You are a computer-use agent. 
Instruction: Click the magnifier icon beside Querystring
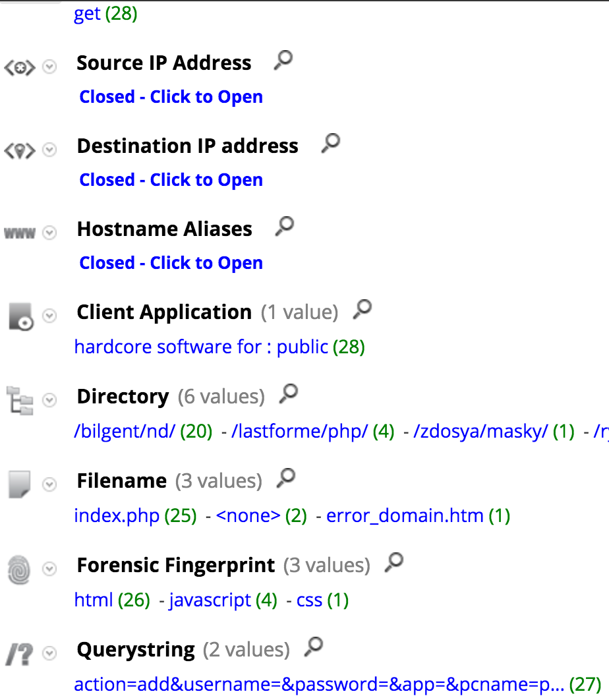pos(314,648)
